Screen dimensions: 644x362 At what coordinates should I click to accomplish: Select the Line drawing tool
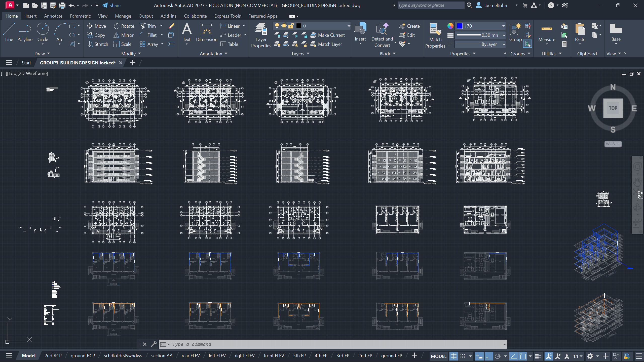pyautogui.click(x=9, y=32)
